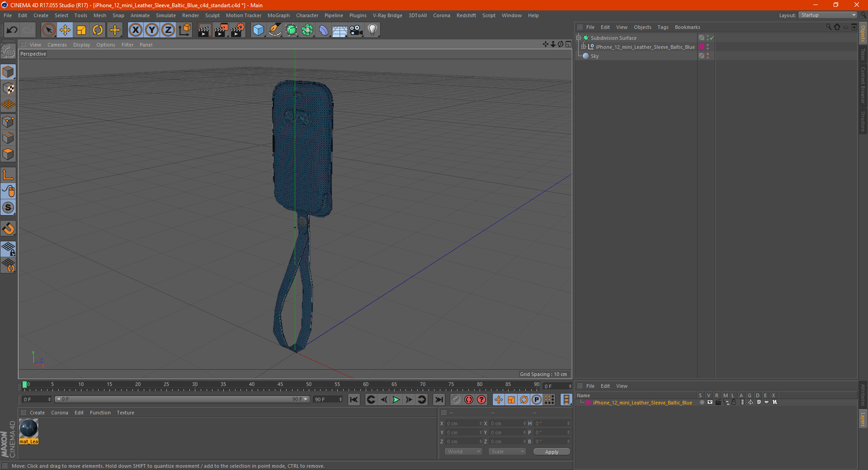Click the Undo arrow icon

[12, 30]
